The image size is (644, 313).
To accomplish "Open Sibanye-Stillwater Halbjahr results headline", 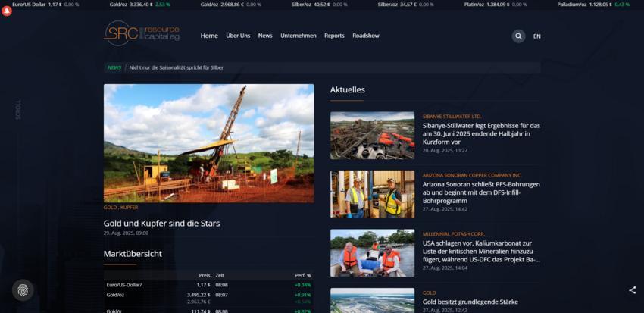I will click(481, 133).
